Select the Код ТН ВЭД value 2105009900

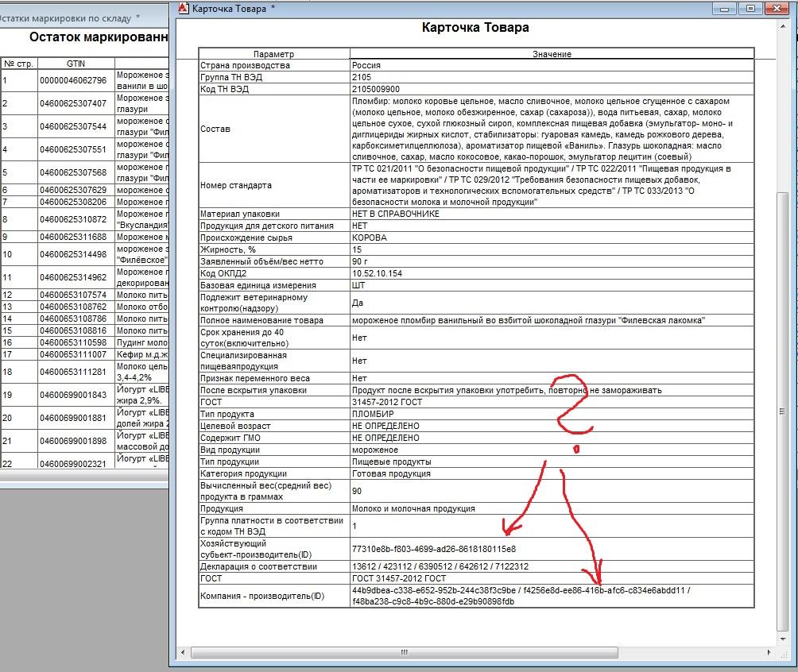tap(376, 90)
